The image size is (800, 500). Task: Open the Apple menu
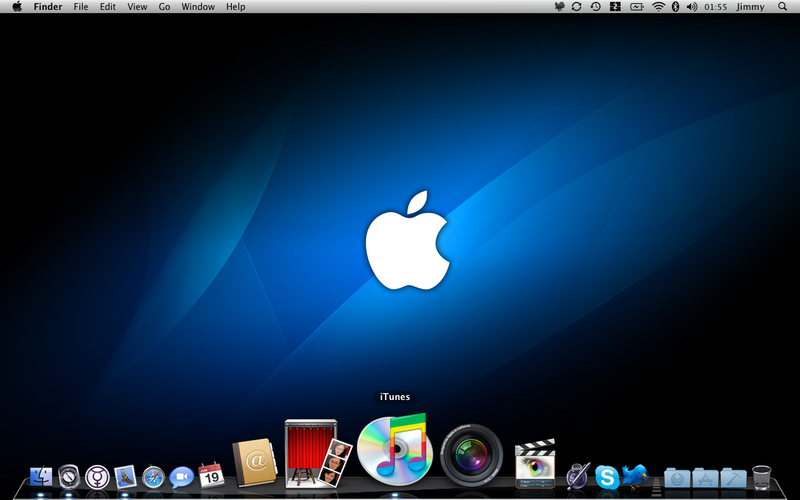point(17,7)
